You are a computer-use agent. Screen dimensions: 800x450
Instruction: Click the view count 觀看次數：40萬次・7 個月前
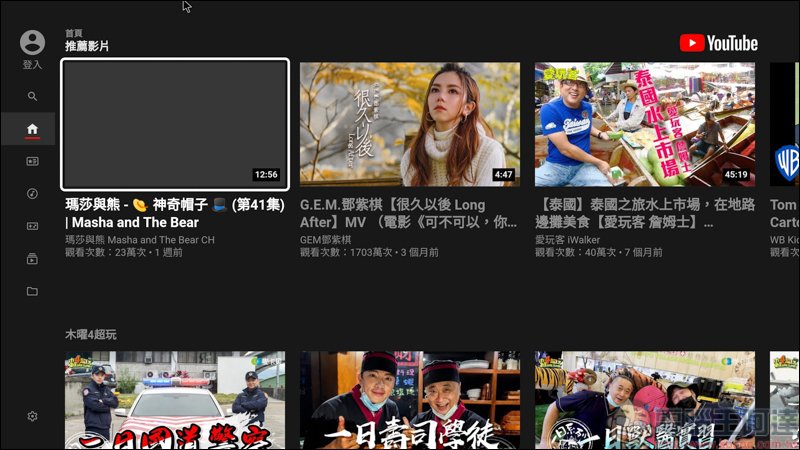pos(598,253)
